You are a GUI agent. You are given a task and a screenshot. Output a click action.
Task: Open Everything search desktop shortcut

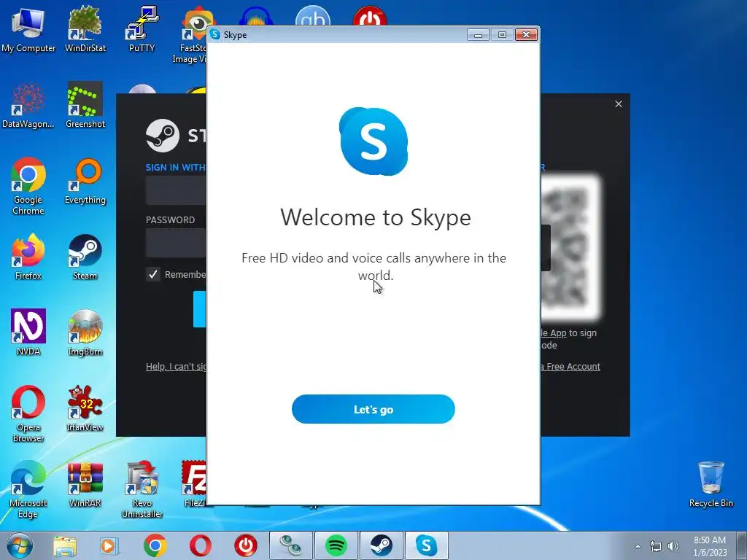[x=85, y=182]
